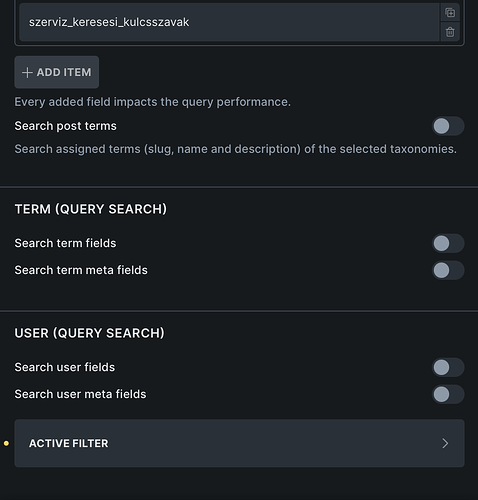Click the chevron arrow on ACTIVE FILTER
This screenshot has height=500, width=478.
[x=445, y=443]
